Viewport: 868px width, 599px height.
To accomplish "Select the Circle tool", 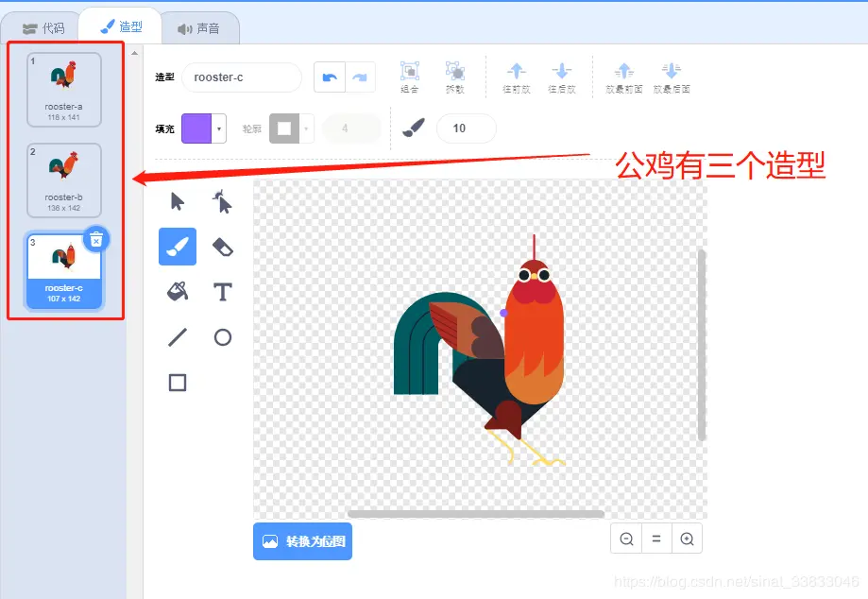I will [223, 337].
